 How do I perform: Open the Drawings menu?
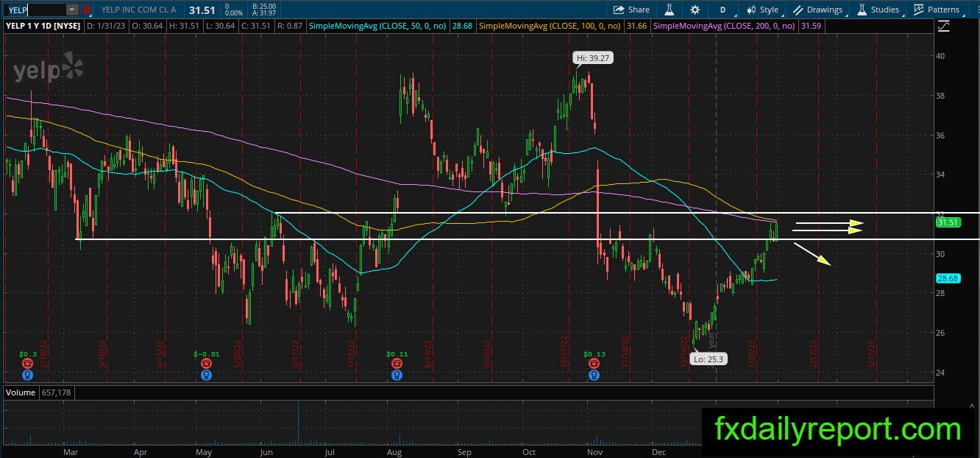[817, 10]
